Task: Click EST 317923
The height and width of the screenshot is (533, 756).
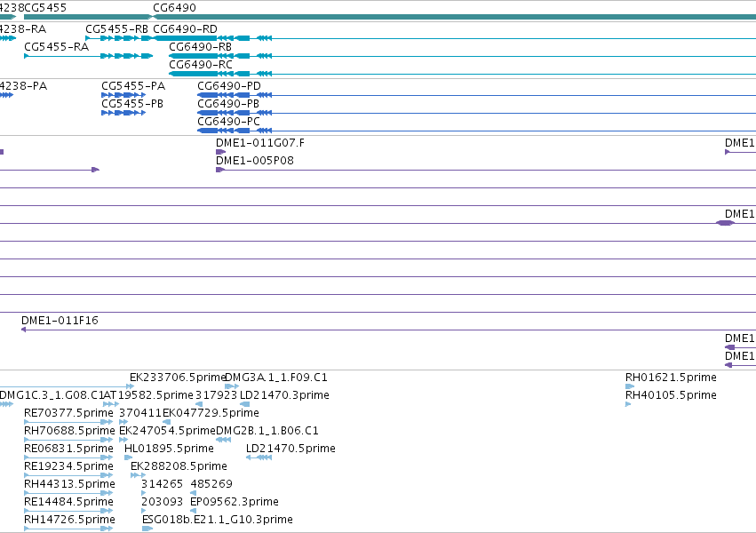Action: point(199,404)
